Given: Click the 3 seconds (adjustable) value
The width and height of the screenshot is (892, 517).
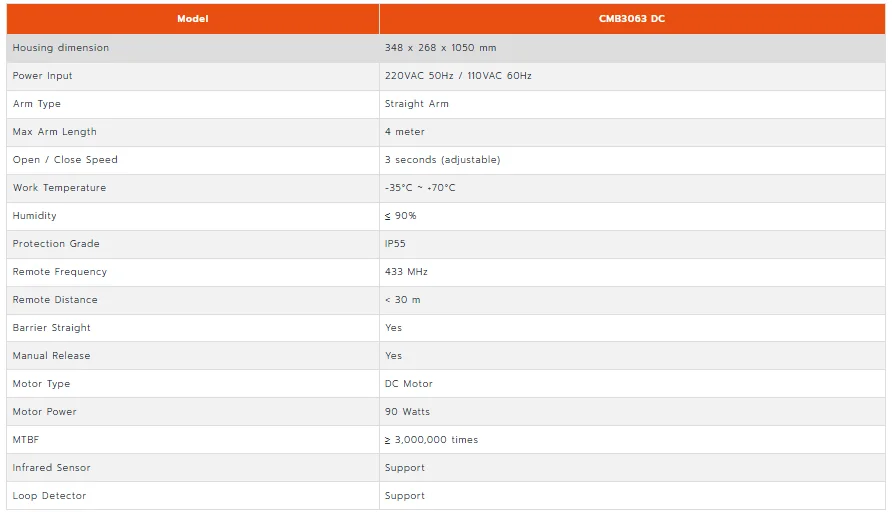Looking at the screenshot, I should pos(443,160).
